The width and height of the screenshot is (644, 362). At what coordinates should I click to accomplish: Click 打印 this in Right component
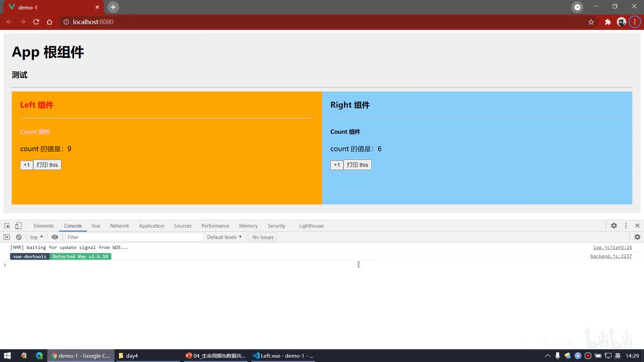(x=358, y=165)
